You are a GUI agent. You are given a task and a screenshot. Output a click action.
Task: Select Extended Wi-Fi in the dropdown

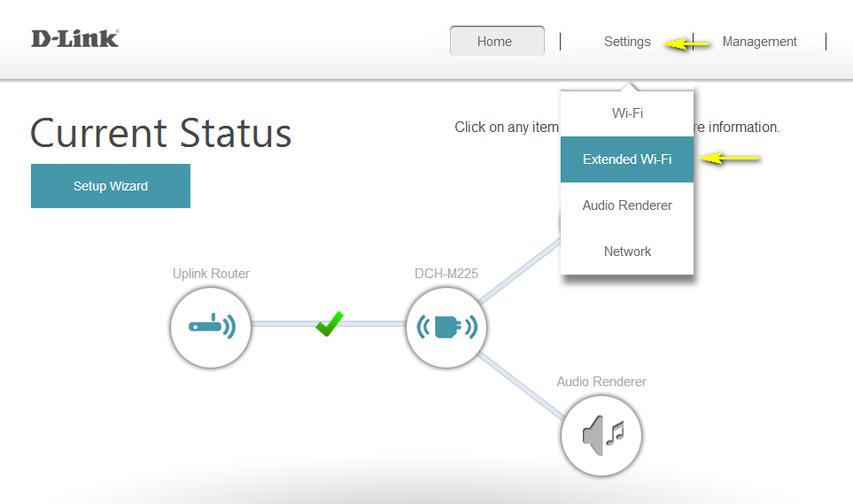pyautogui.click(x=627, y=159)
